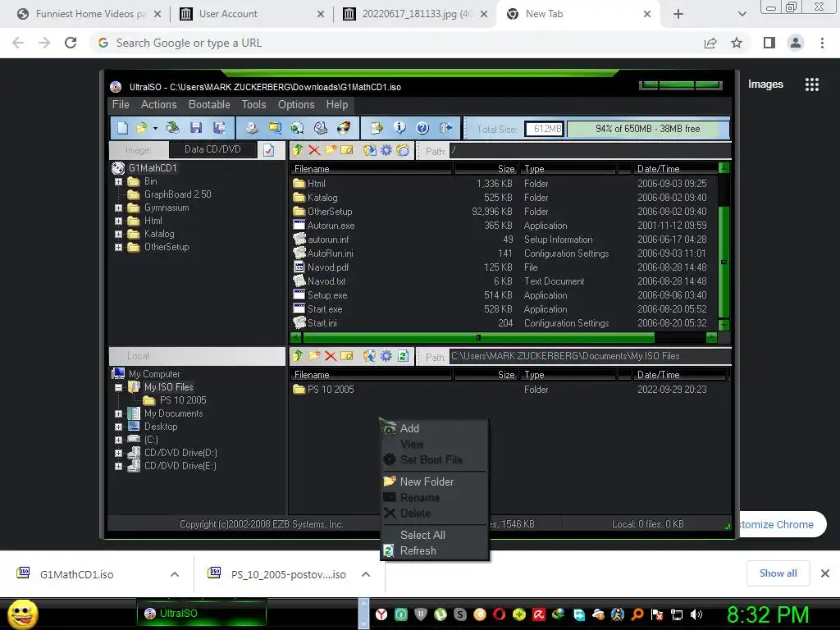Choose Select All in context menu
Image resolution: width=840 pixels, height=630 pixels.
435,535
